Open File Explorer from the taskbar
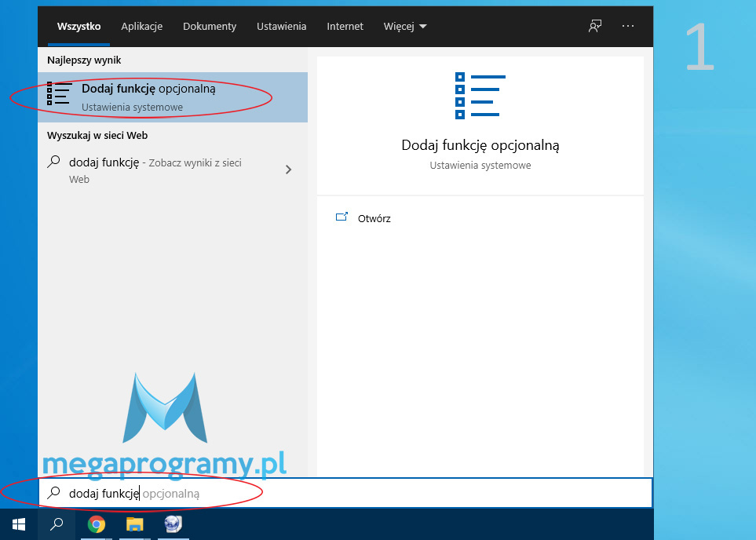This screenshot has height=540, width=756. [135, 524]
